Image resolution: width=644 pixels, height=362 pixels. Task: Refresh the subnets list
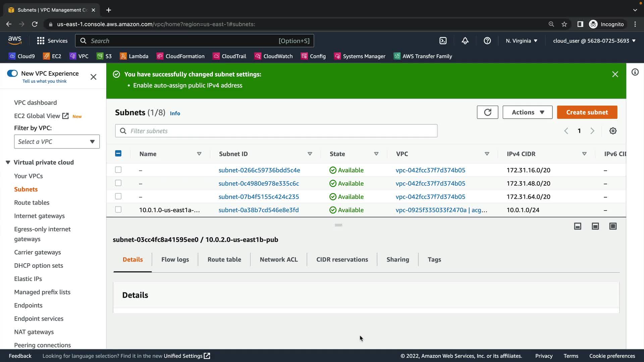coord(487,112)
